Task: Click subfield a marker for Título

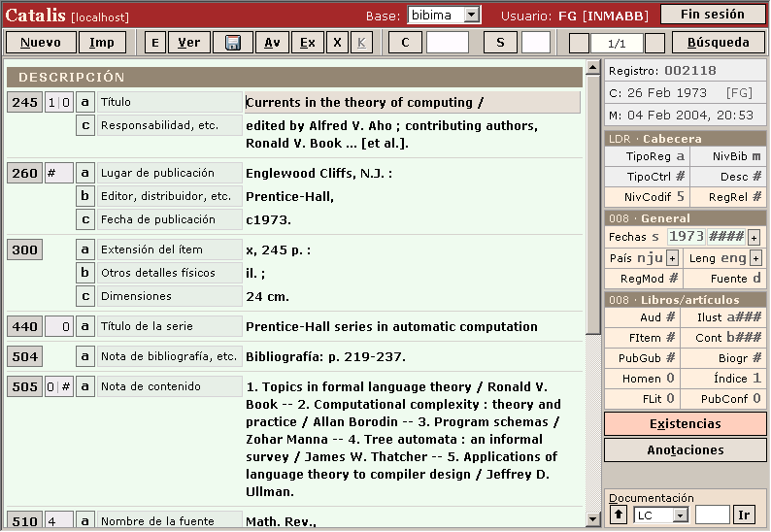Action: [x=85, y=102]
